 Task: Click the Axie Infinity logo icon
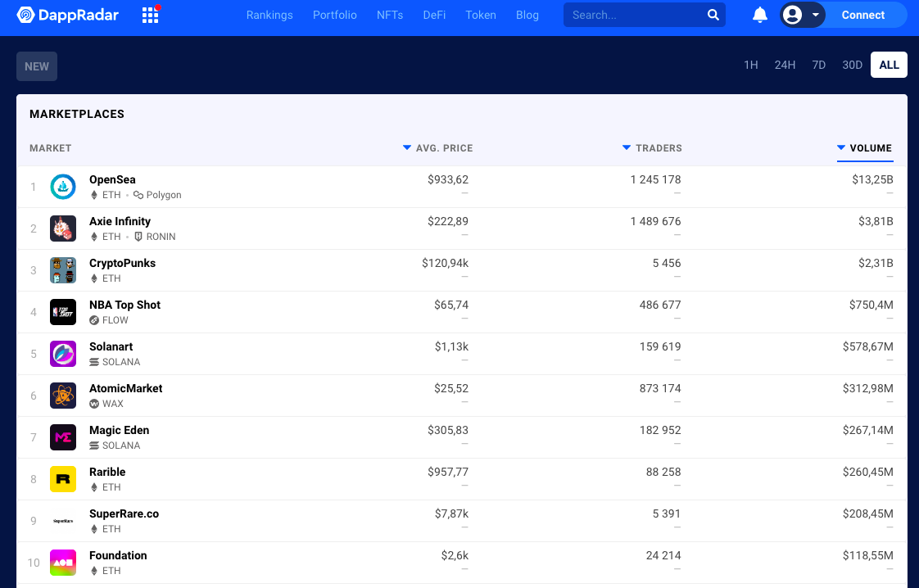[x=63, y=228]
